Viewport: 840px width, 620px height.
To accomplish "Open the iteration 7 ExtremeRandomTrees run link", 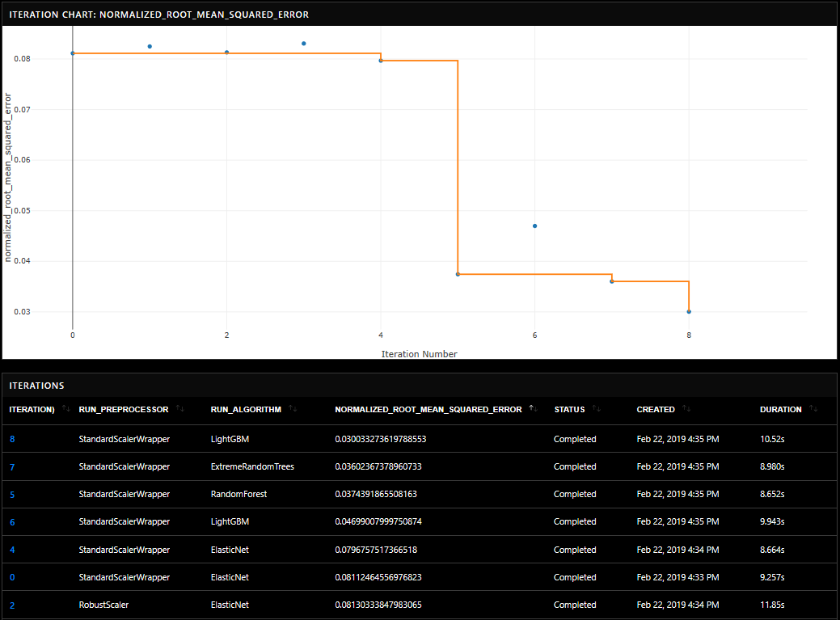I will click(12, 467).
